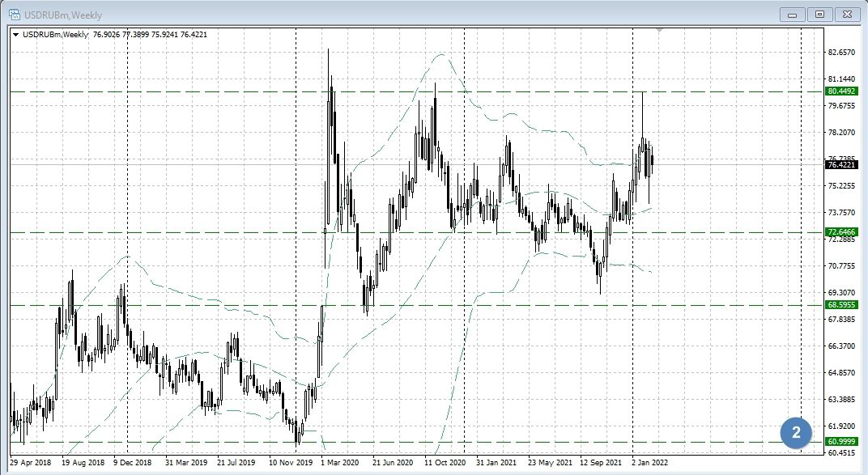Select the 72.6466 green price level label
868x475 pixels.
(842, 232)
